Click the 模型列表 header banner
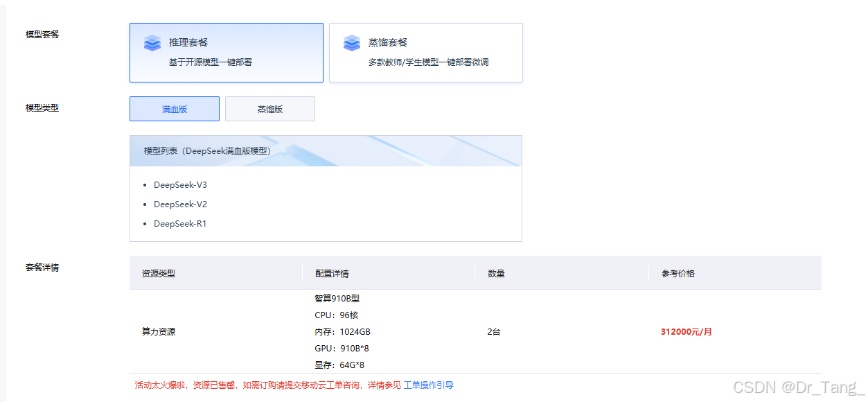 click(x=326, y=151)
